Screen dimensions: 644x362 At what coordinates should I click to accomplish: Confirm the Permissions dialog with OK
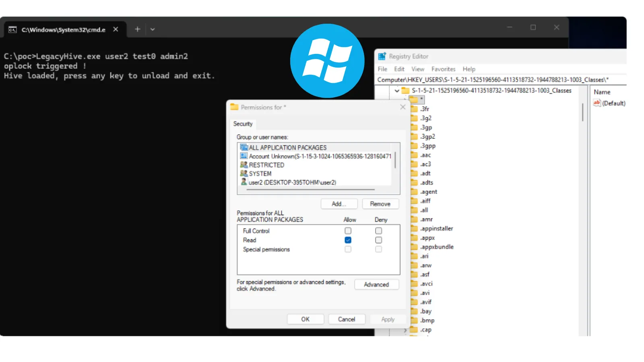click(305, 319)
